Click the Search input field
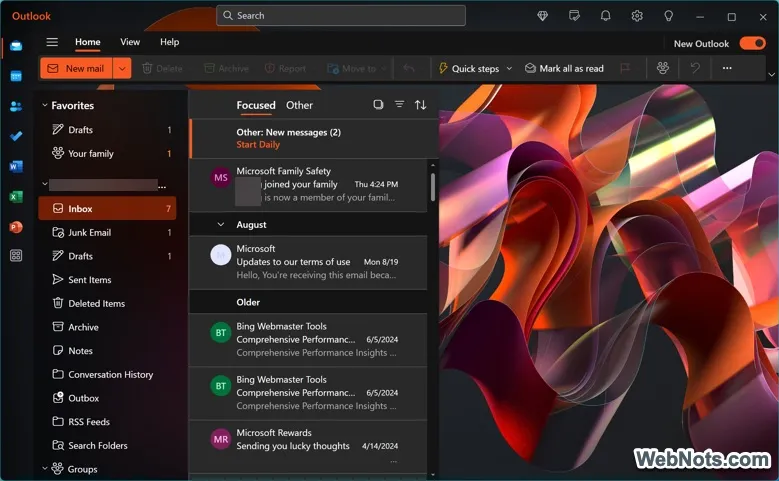The height and width of the screenshot is (481, 779). pos(340,16)
